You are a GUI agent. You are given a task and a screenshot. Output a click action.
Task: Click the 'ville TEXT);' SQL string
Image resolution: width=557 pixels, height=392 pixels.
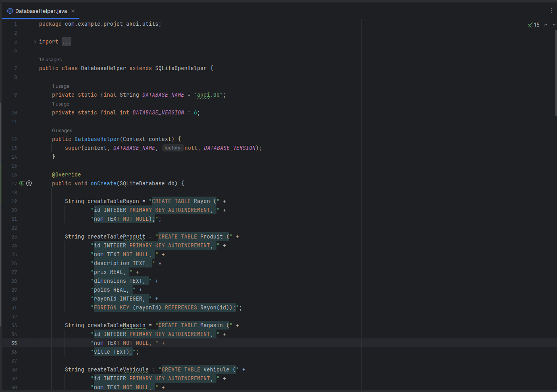point(113,352)
